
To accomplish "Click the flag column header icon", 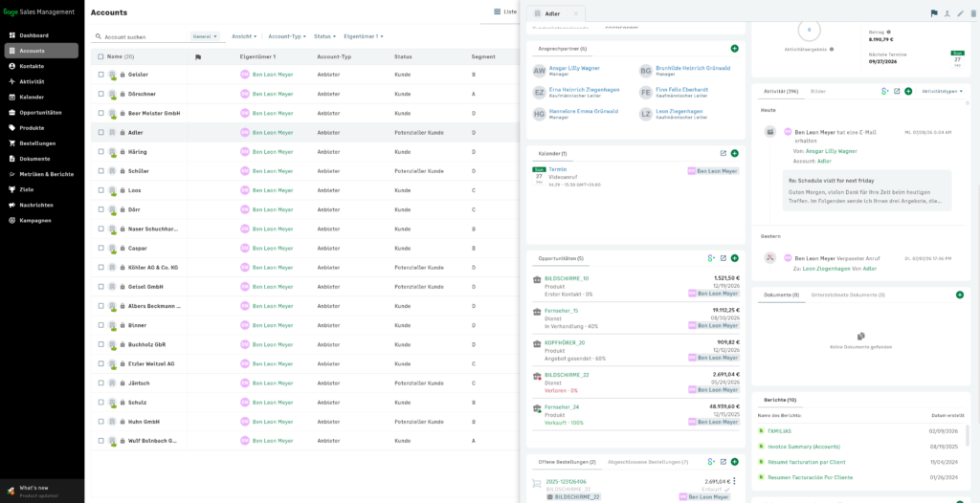I will pos(197,56).
